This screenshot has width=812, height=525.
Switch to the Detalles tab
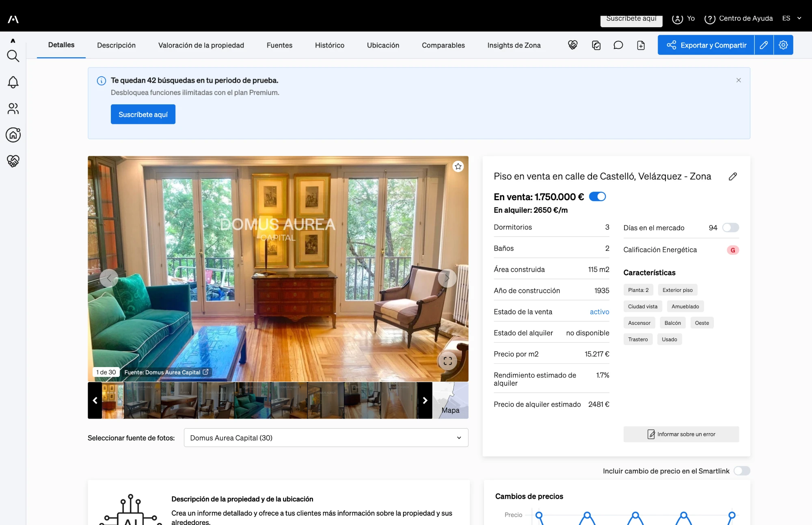click(x=61, y=45)
